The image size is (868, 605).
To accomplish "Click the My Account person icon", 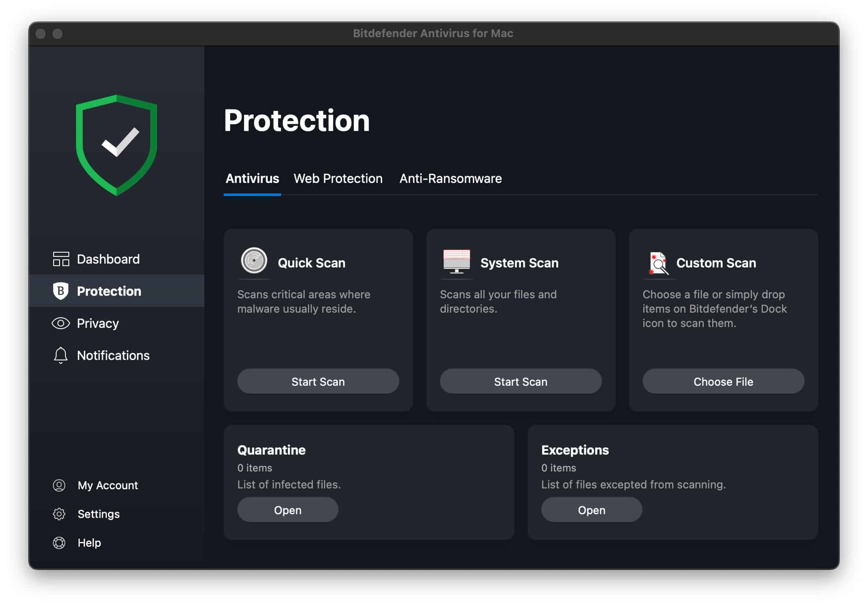I will pyautogui.click(x=59, y=485).
